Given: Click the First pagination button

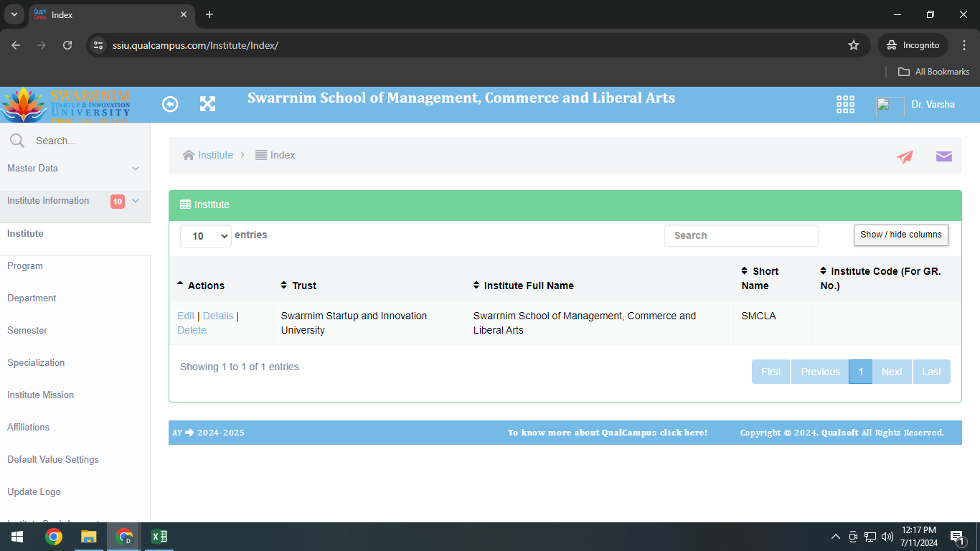Looking at the screenshot, I should [x=771, y=372].
